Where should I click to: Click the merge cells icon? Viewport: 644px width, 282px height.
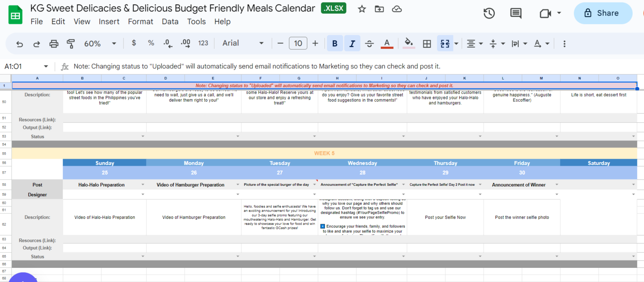(445, 44)
